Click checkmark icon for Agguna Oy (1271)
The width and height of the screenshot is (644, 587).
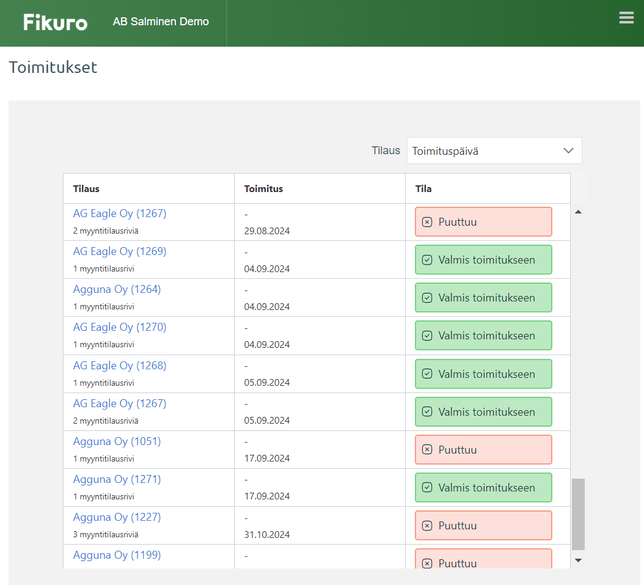pos(427,488)
